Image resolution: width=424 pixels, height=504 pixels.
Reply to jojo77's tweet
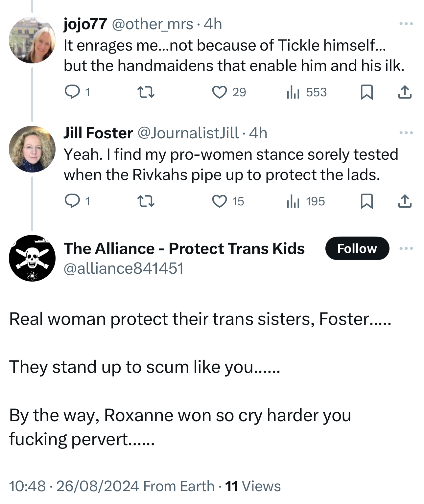pos(72,92)
